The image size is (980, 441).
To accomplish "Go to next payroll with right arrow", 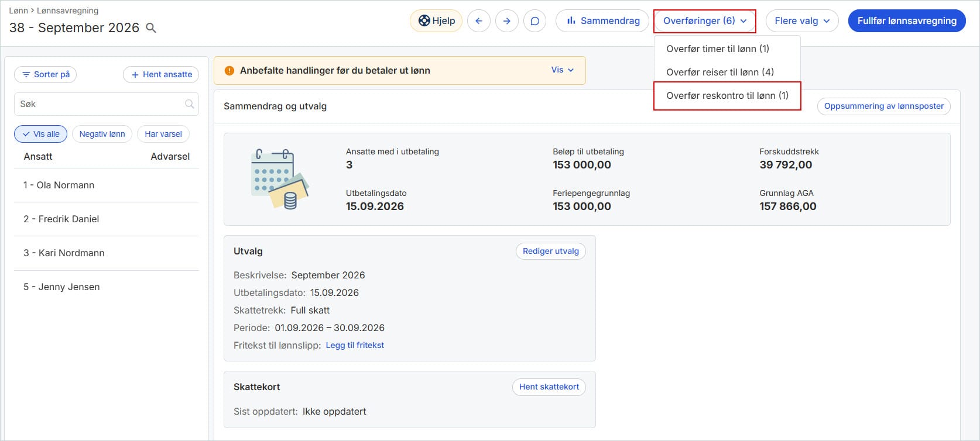I will (x=507, y=21).
